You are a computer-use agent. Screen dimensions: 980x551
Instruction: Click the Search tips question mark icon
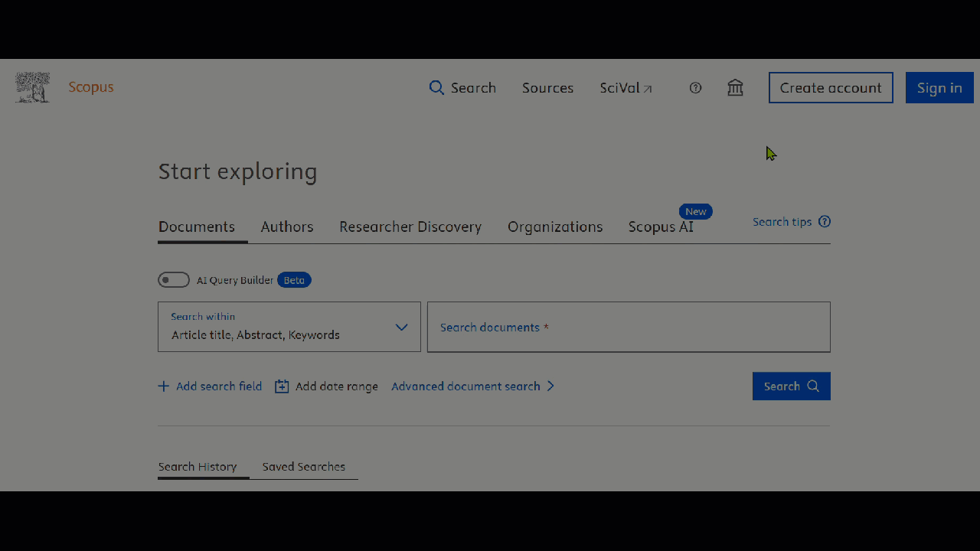[x=825, y=222]
